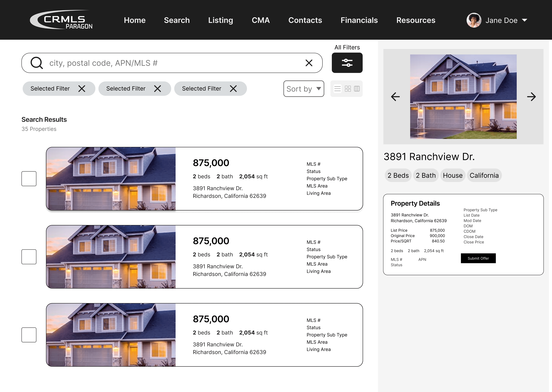
Task: Click the magnifying glass search icon
Action: click(x=37, y=63)
